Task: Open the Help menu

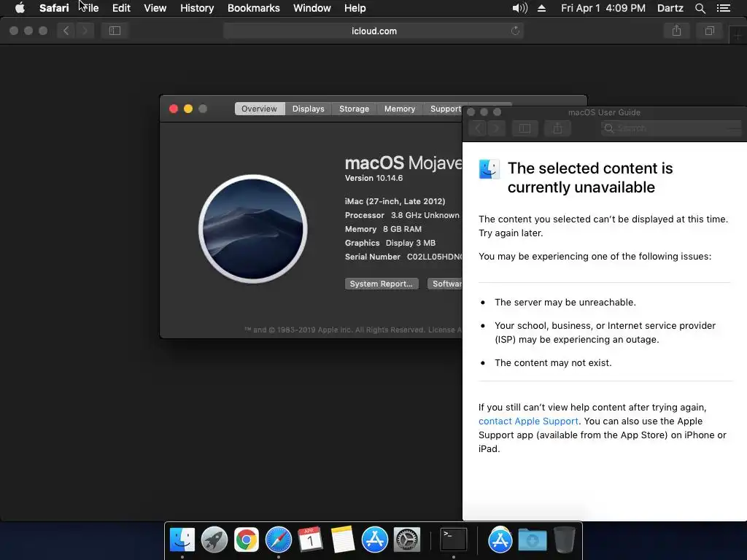Action: 355,8
